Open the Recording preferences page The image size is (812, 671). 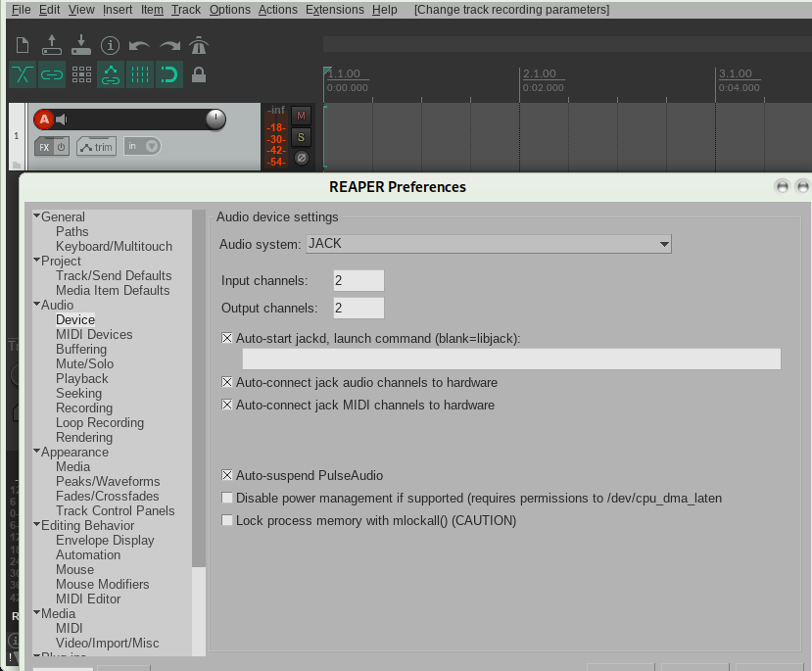[x=84, y=407]
